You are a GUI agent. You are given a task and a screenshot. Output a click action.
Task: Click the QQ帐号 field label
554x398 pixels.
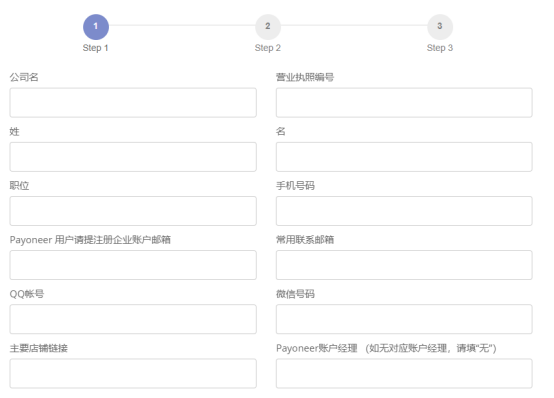tap(27, 294)
